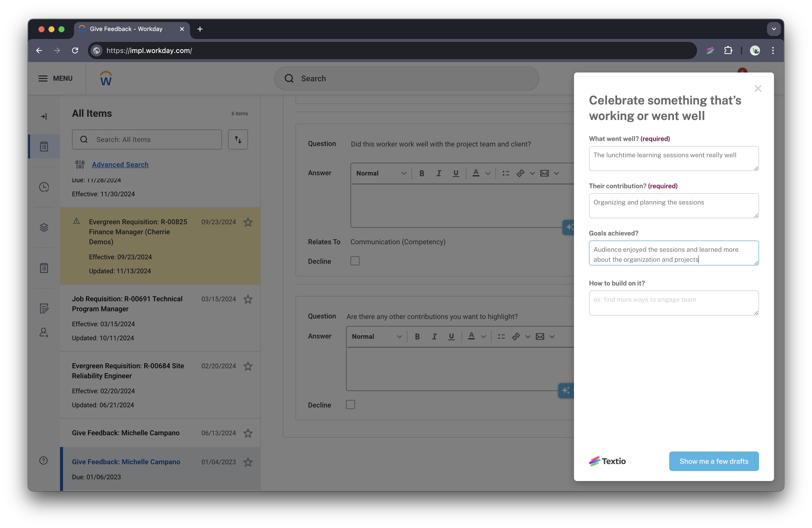Check the Decline checkbox for the project team question
Screen dimensions: 812x528
pyautogui.click(x=355, y=260)
